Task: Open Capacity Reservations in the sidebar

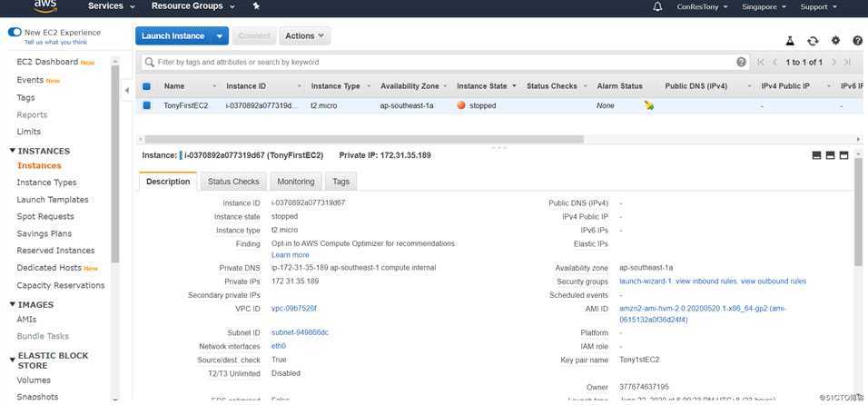Action: (x=61, y=285)
